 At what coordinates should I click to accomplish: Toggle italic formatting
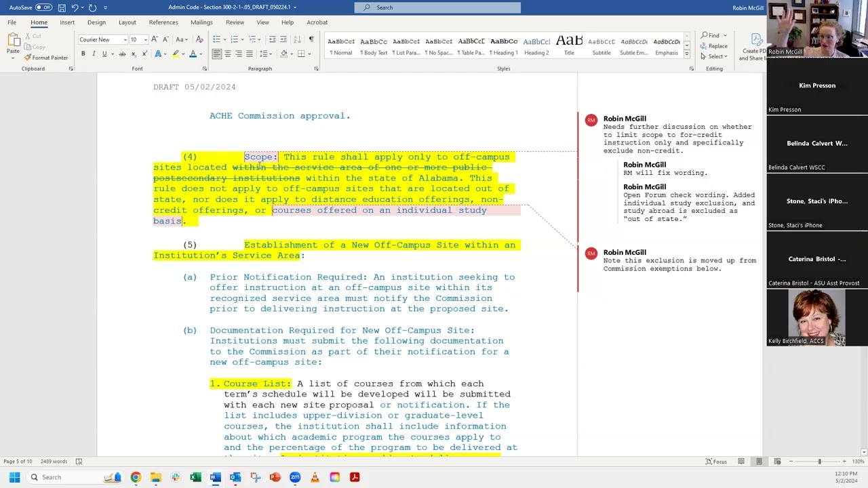click(94, 54)
